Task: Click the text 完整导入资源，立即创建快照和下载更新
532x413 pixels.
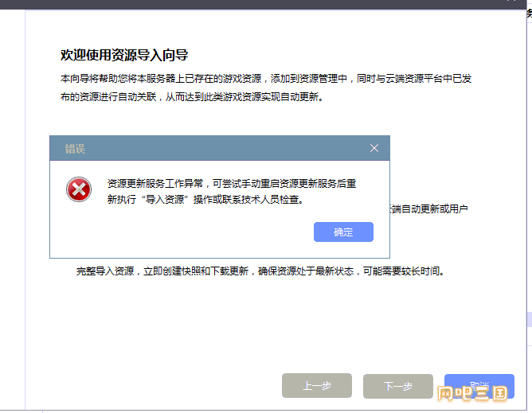Action: pos(162,271)
